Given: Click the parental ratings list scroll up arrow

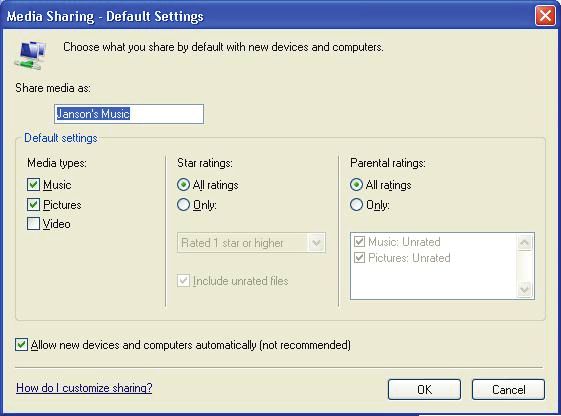Looking at the screenshot, I should click(x=525, y=243).
